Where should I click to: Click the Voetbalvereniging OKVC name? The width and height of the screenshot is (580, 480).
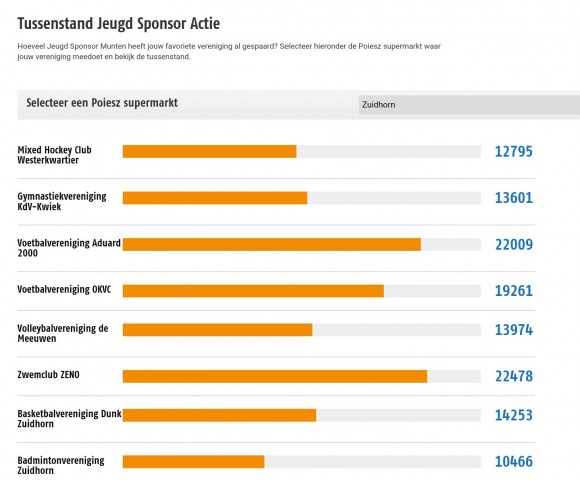coord(64,289)
